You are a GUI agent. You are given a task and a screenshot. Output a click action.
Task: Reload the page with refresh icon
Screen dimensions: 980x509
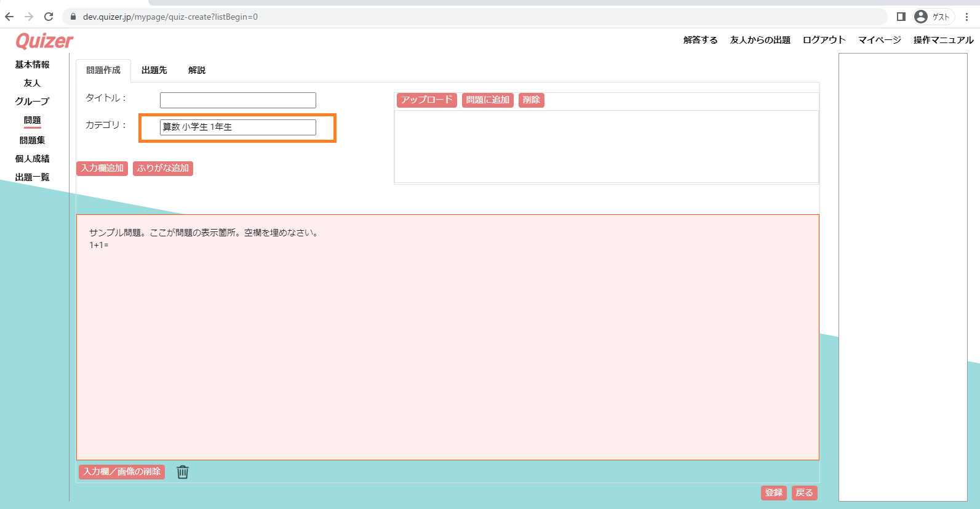pos(49,17)
